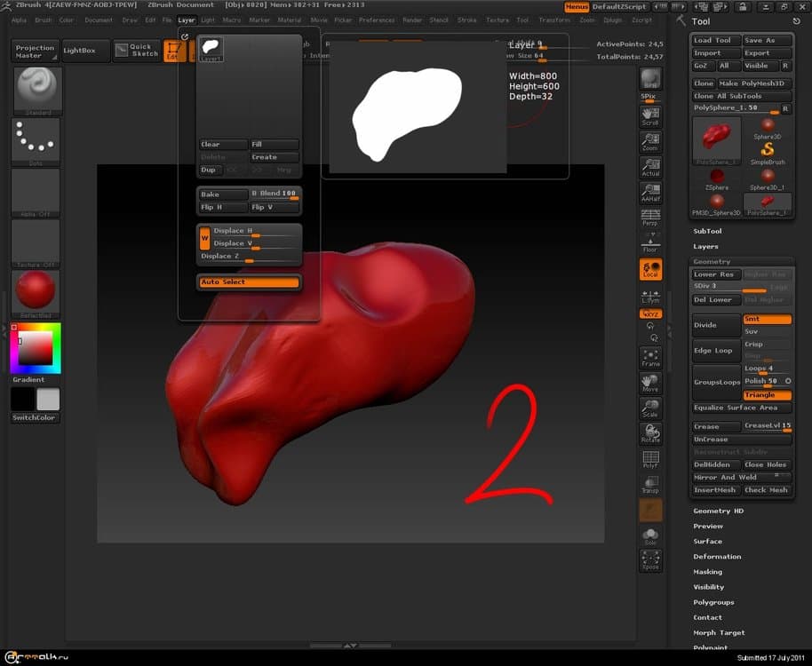Click the Frame mesh icon
This screenshot has width=812, height=666.
[650, 357]
